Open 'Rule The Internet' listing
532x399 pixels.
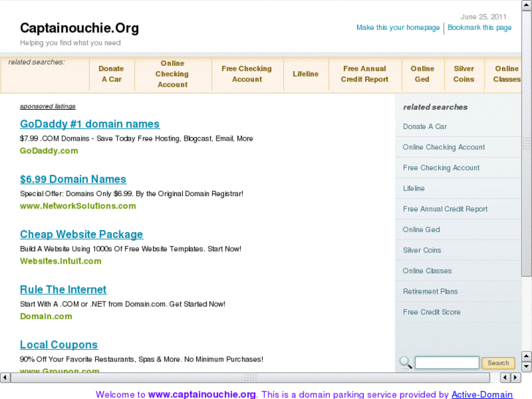[x=63, y=290]
